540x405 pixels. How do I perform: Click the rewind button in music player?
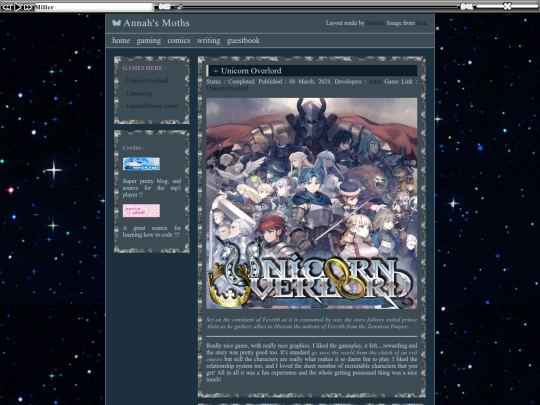[x=7, y=7]
